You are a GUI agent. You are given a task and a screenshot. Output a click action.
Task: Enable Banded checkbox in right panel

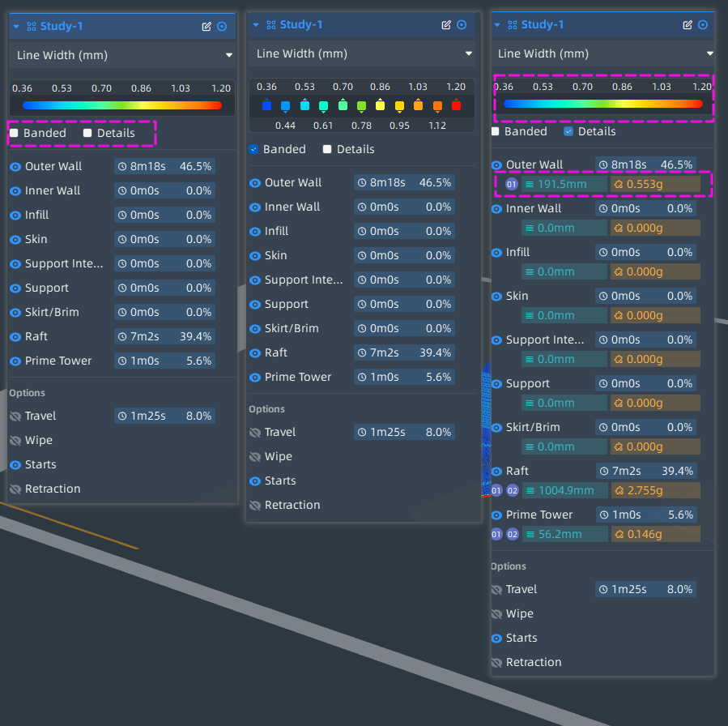tap(495, 132)
